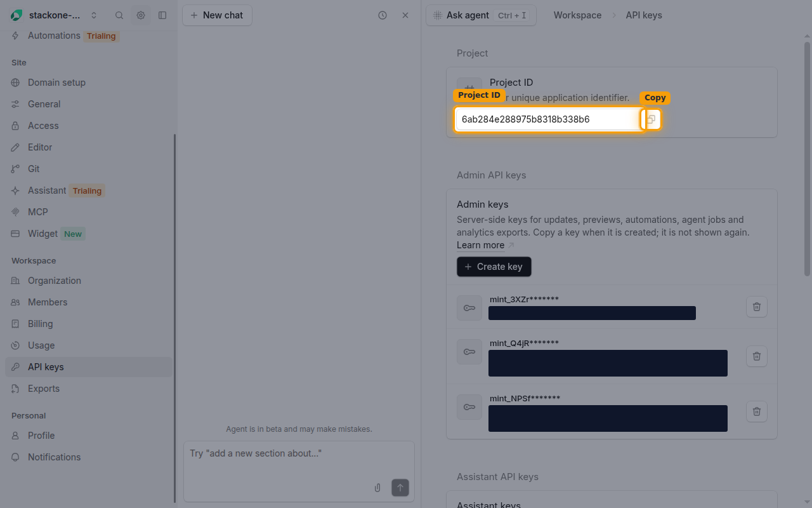The image size is (812, 508).
Task: Click the Project ID text field
Action: 549,119
